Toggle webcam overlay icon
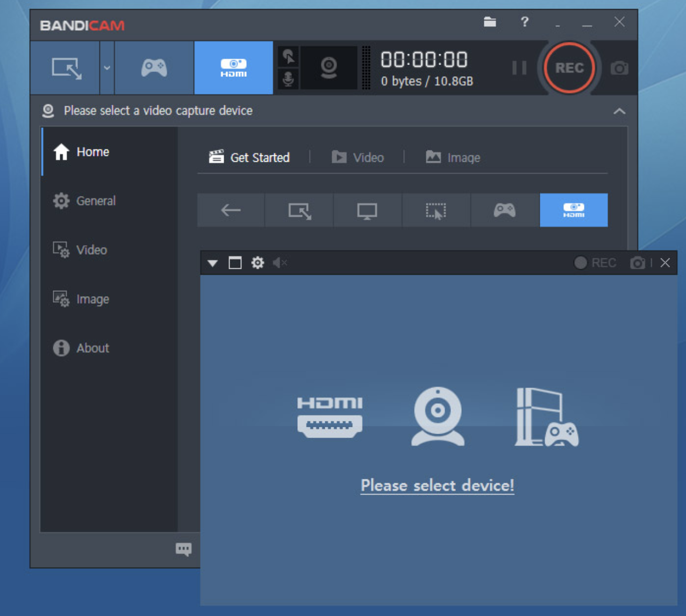Image resolution: width=686 pixels, height=616 pixels. 328,68
